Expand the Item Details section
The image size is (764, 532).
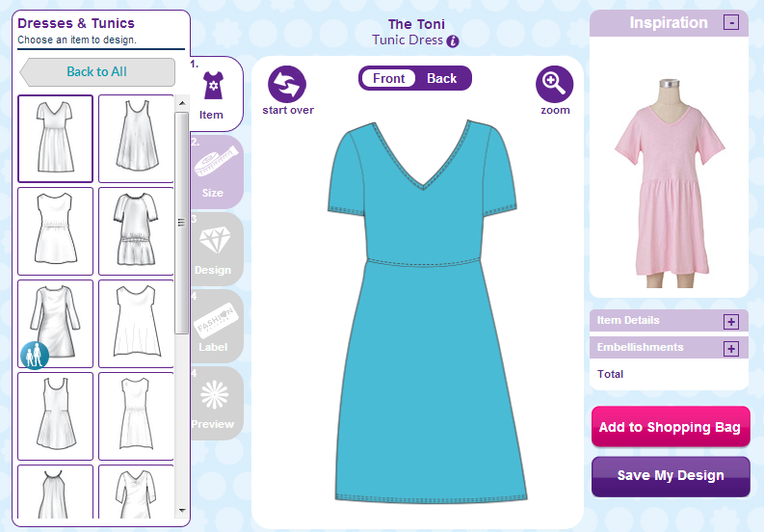coord(731,322)
